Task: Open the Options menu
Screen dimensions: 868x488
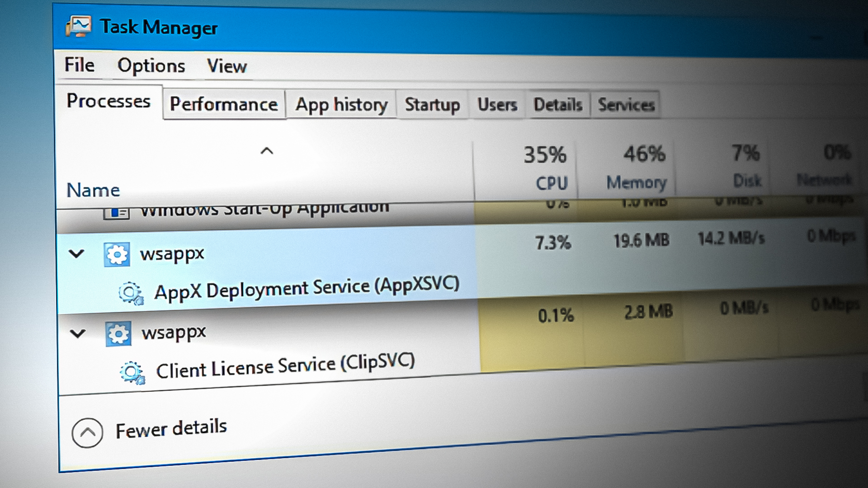Action: point(151,66)
